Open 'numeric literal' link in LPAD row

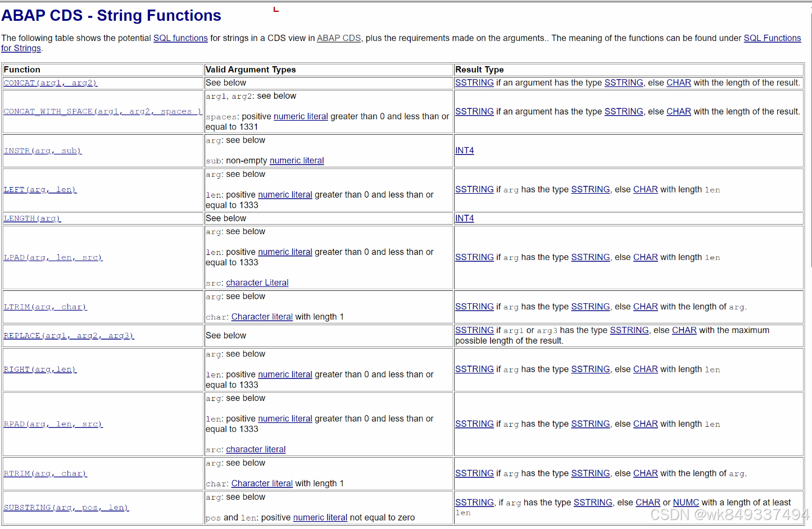[285, 252]
